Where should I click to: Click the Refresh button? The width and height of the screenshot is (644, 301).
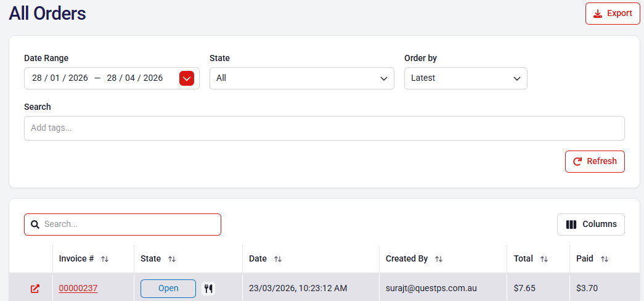click(x=595, y=161)
